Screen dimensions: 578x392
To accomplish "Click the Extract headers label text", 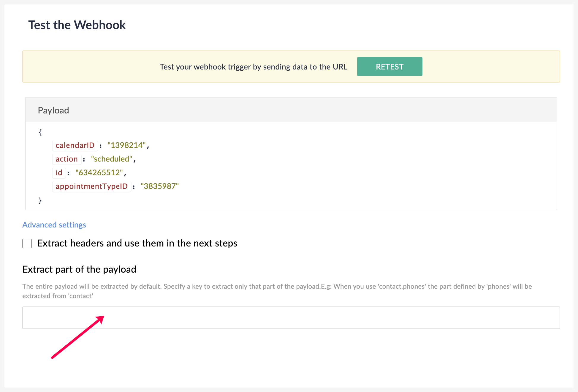I will point(137,243).
